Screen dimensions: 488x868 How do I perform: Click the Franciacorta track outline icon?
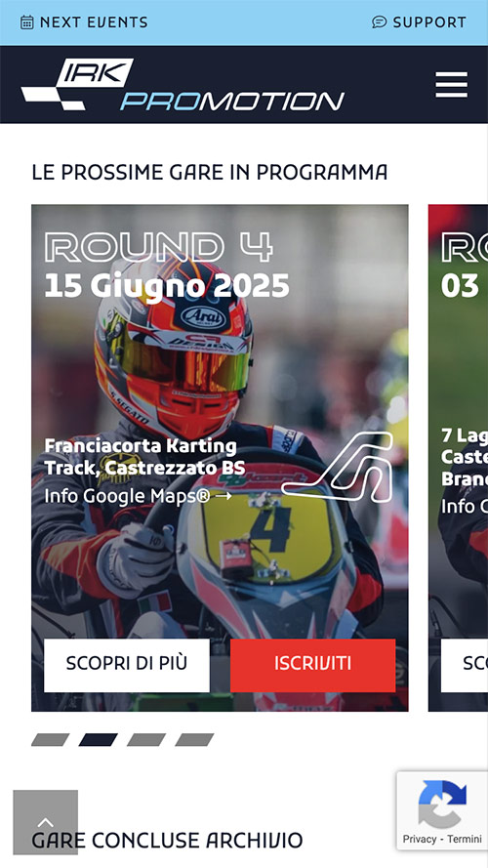tap(338, 468)
